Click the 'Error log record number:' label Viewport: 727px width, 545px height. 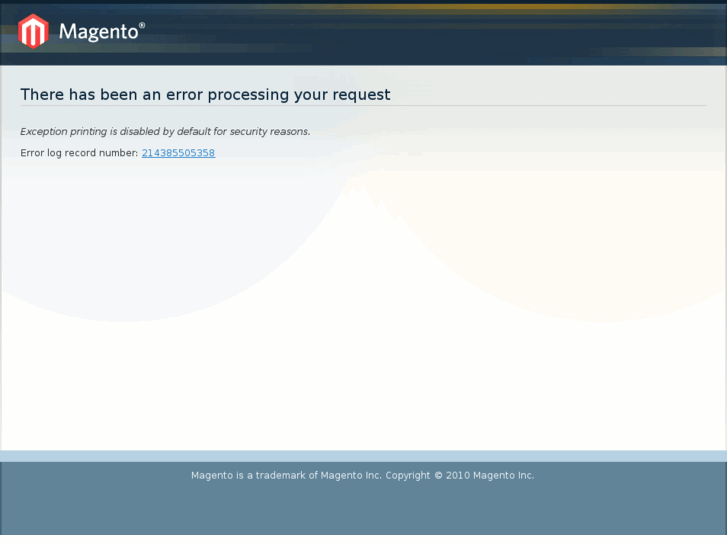tap(79, 153)
